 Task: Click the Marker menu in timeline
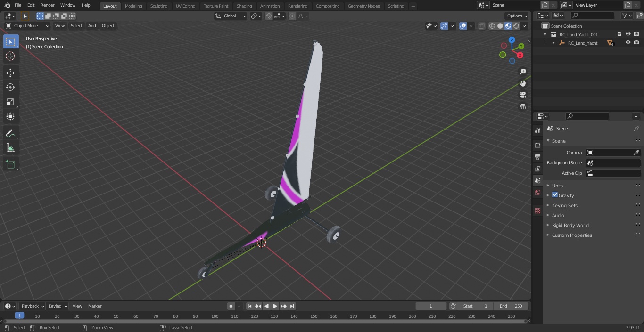95,306
